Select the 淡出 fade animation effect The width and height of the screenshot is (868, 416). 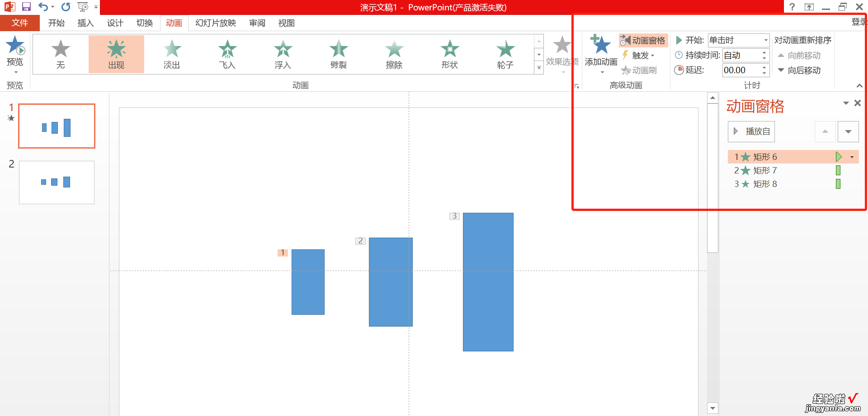click(x=172, y=54)
